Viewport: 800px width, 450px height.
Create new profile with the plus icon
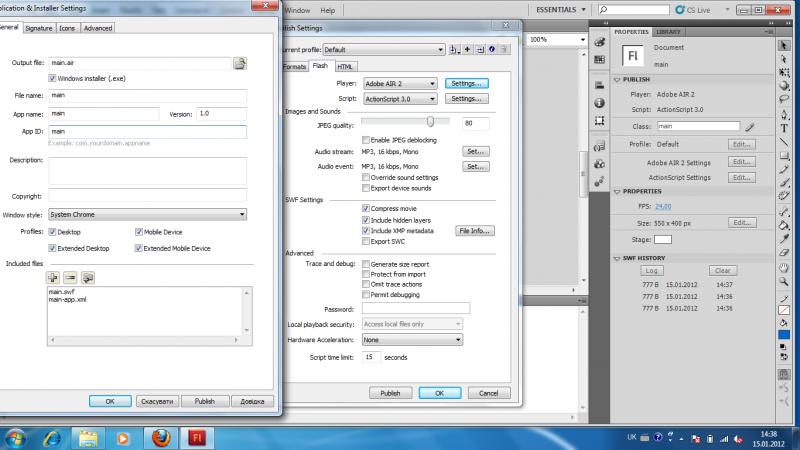pyautogui.click(x=467, y=49)
